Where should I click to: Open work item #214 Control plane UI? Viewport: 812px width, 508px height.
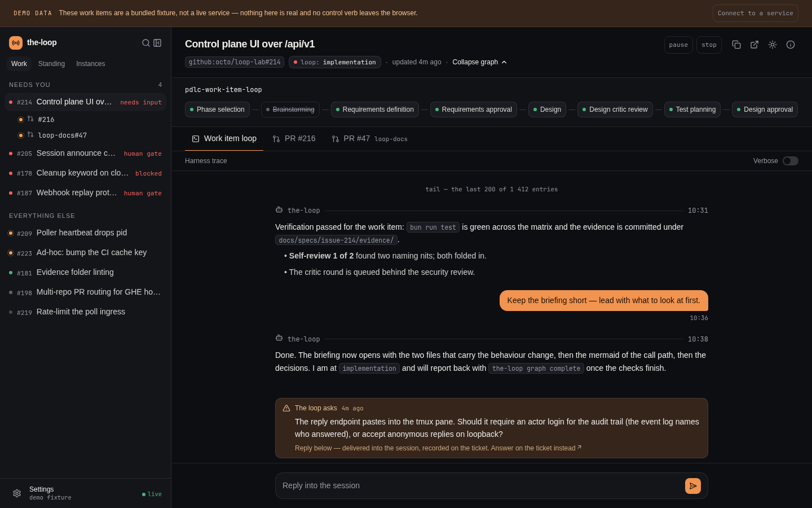[x=86, y=102]
